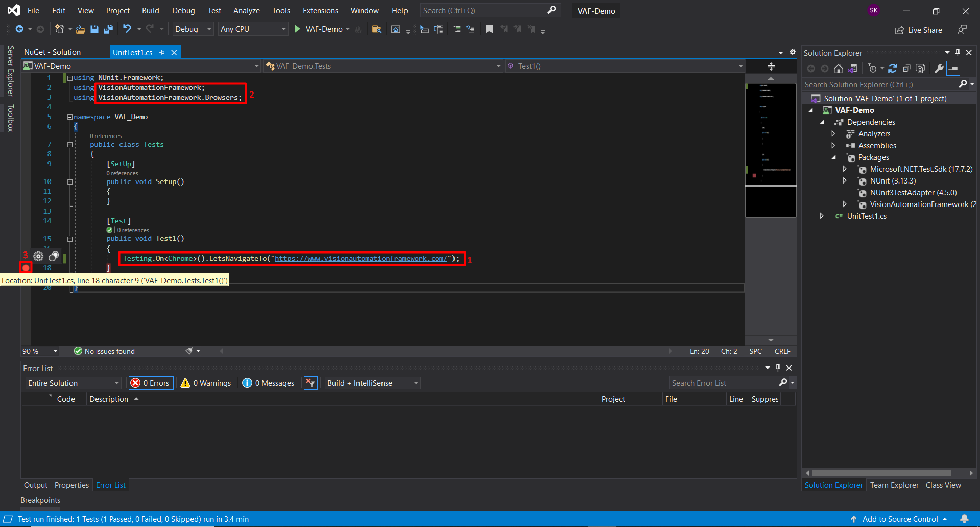Expand the NUnit (3.13.3) package node
980x527 pixels.
pyautogui.click(x=845, y=180)
